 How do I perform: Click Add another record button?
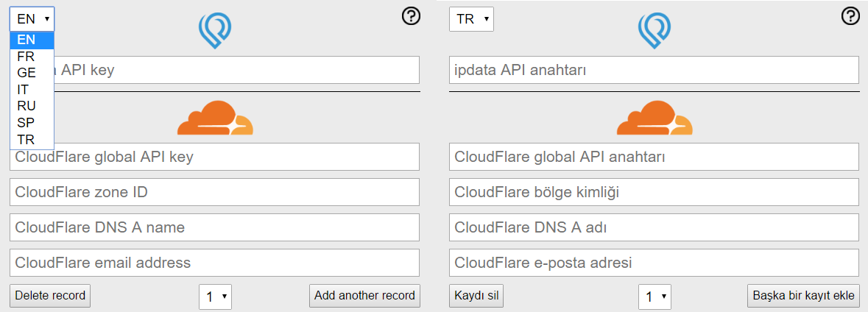pyautogui.click(x=365, y=295)
